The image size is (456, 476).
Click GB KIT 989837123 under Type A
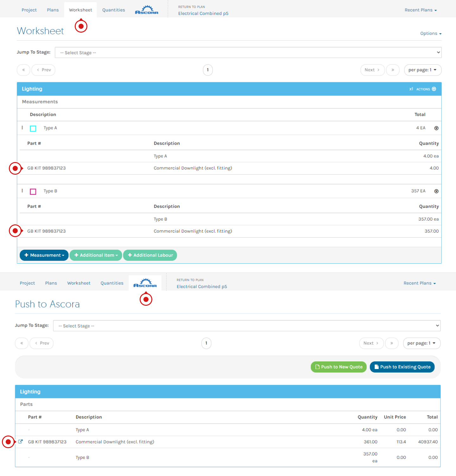coord(47,168)
